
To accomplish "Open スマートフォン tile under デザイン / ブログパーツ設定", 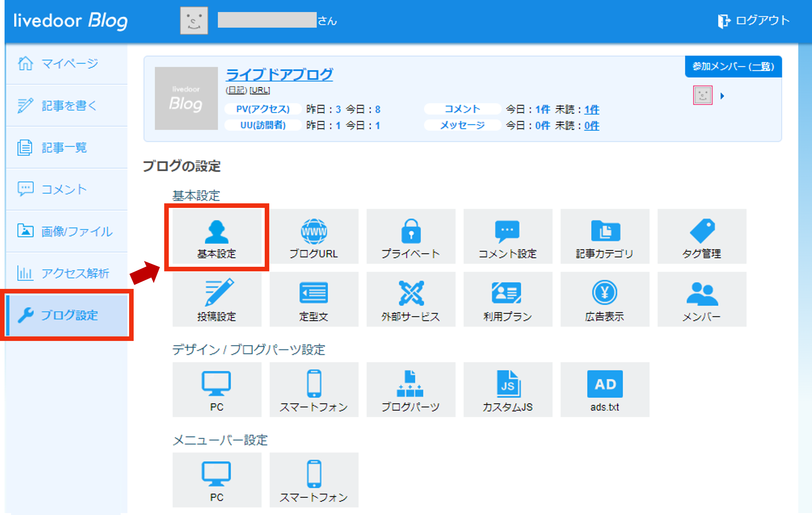I will click(x=313, y=390).
